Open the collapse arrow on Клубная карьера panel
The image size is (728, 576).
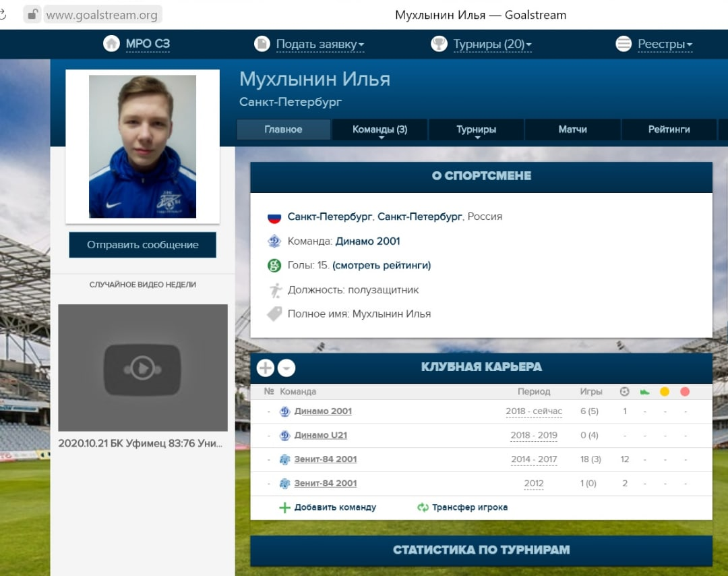[286, 368]
